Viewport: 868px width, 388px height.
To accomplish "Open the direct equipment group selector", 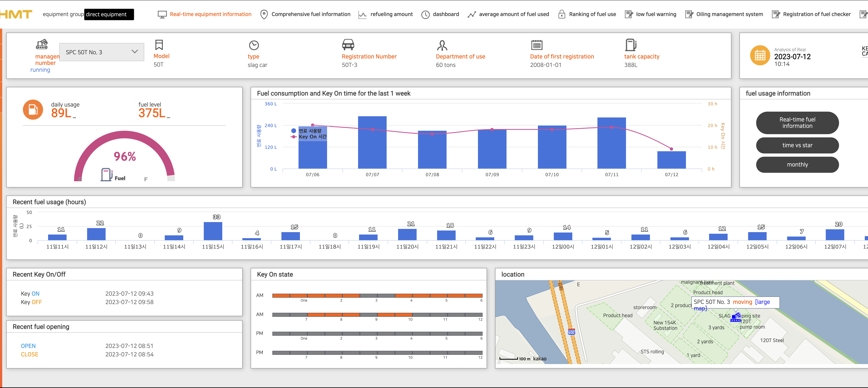I will 109,14.
